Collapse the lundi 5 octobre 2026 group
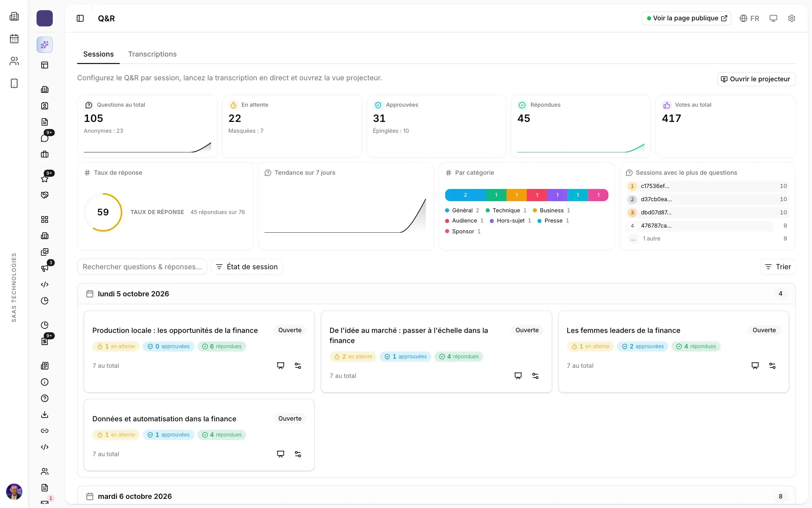 [x=436, y=294]
